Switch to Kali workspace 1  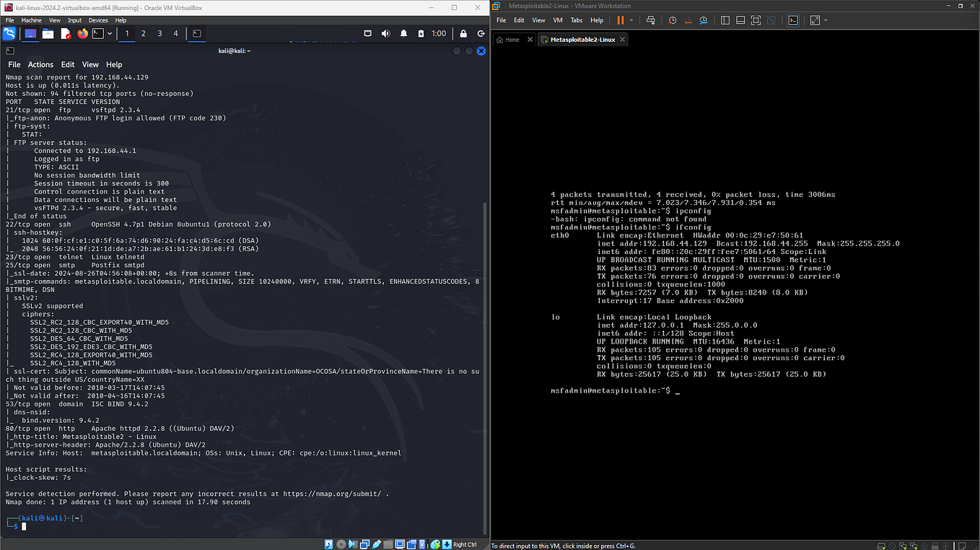(x=127, y=33)
